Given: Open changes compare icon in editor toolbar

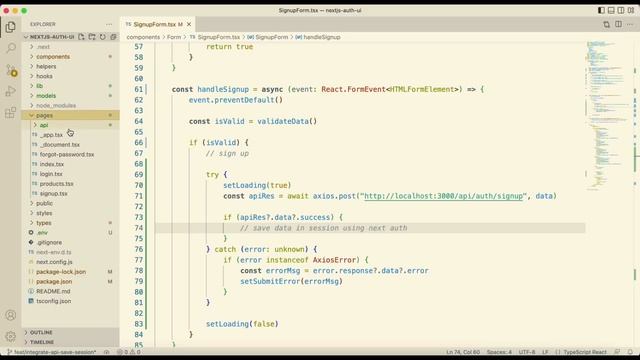Looking at the screenshot, I should coord(607,24).
